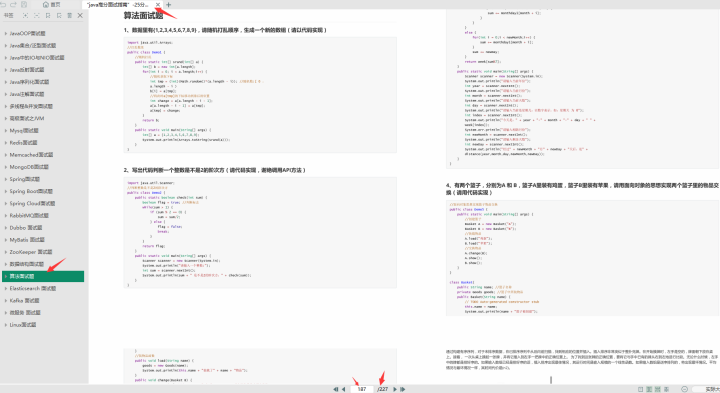Image resolution: width=720 pixels, height=393 pixels.
Task: Click the delete bookmark trash icon
Action: click(x=69, y=16)
